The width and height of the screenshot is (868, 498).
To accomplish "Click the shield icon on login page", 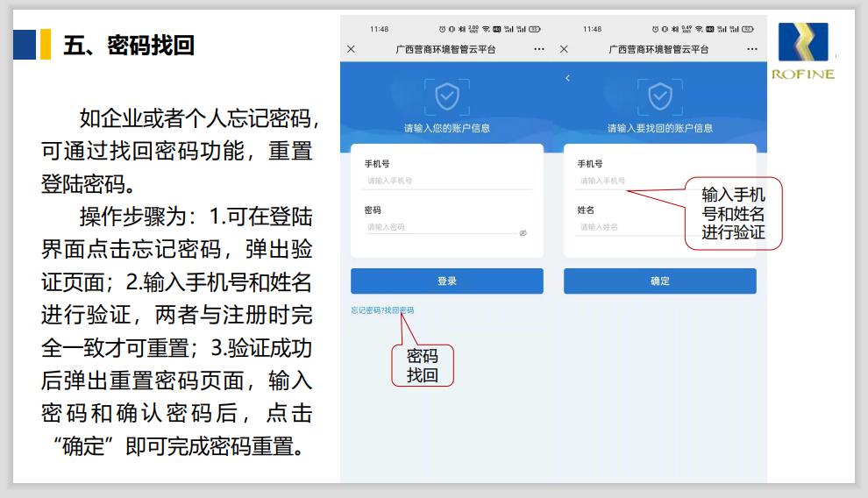I will pyautogui.click(x=447, y=96).
